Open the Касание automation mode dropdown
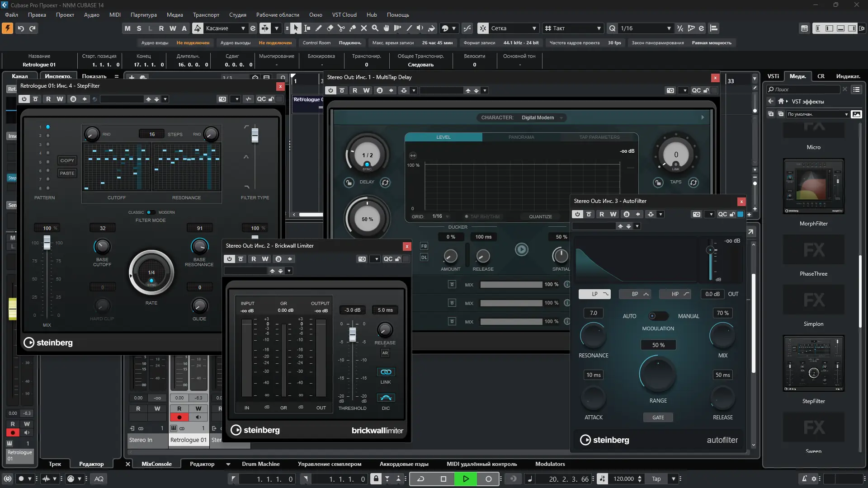868x488 pixels. pos(243,28)
